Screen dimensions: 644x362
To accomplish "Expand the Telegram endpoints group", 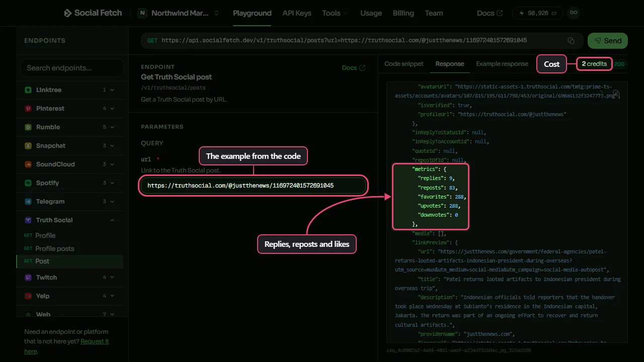I will point(69,202).
